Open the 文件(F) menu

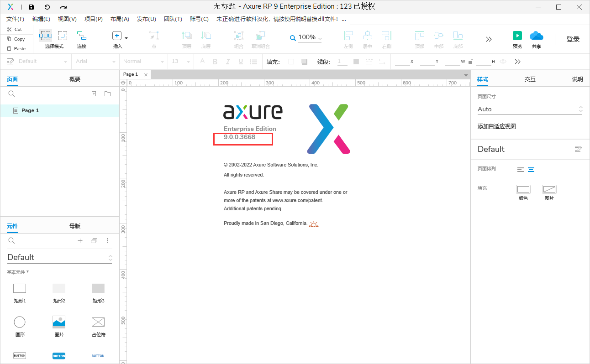click(15, 19)
